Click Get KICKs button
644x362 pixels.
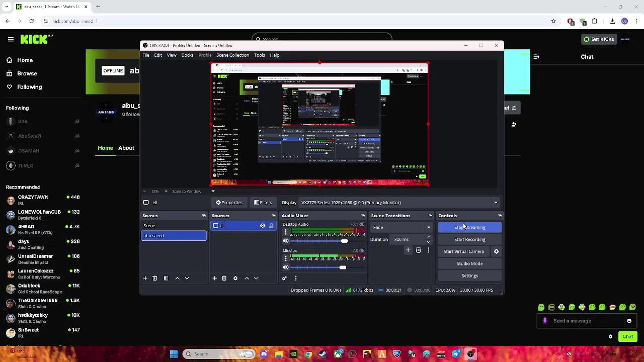click(599, 39)
